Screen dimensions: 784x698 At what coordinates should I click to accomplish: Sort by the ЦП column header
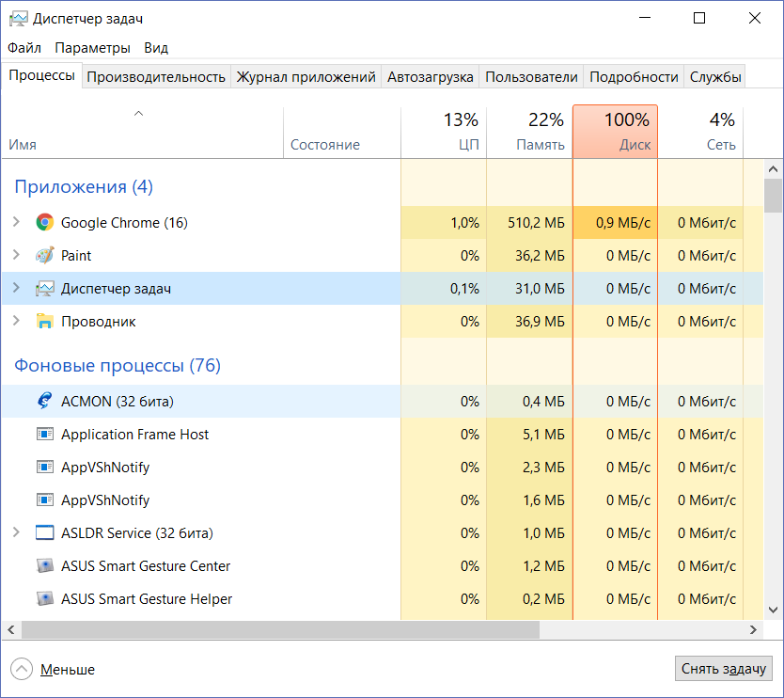coord(444,132)
